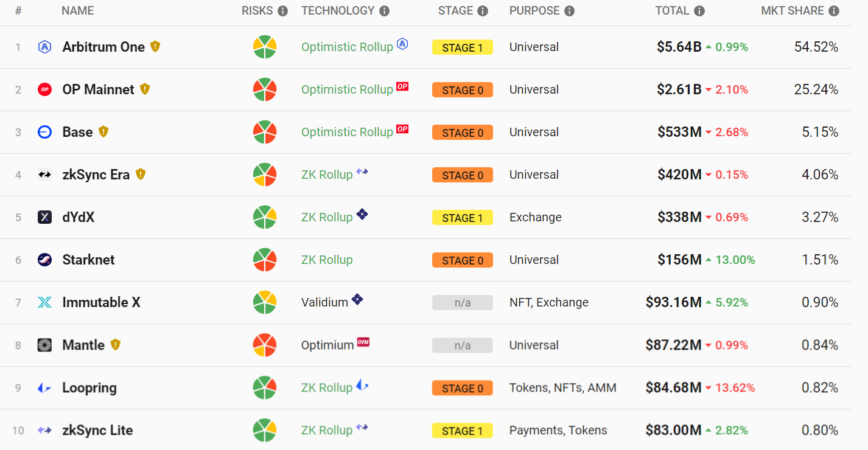Image resolution: width=868 pixels, height=450 pixels.
Task: Click the STAGE 1 badge for dYdX
Action: pos(462,218)
